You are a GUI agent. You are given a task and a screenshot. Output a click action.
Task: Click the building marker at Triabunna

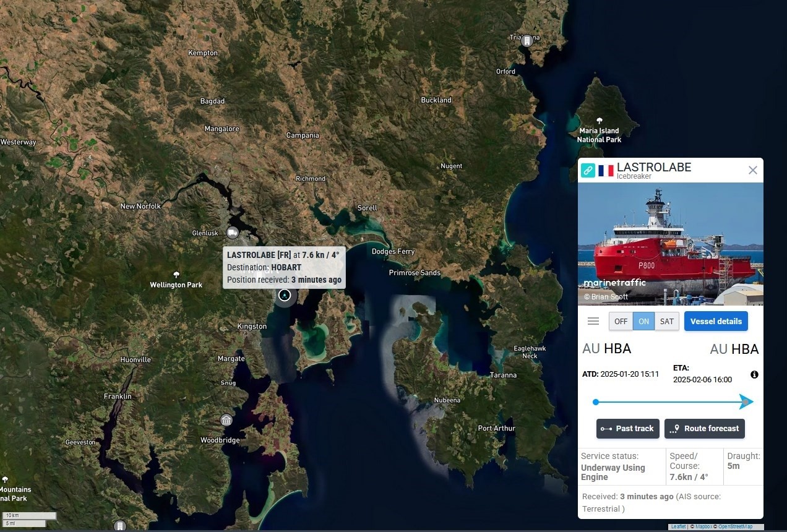(x=527, y=41)
